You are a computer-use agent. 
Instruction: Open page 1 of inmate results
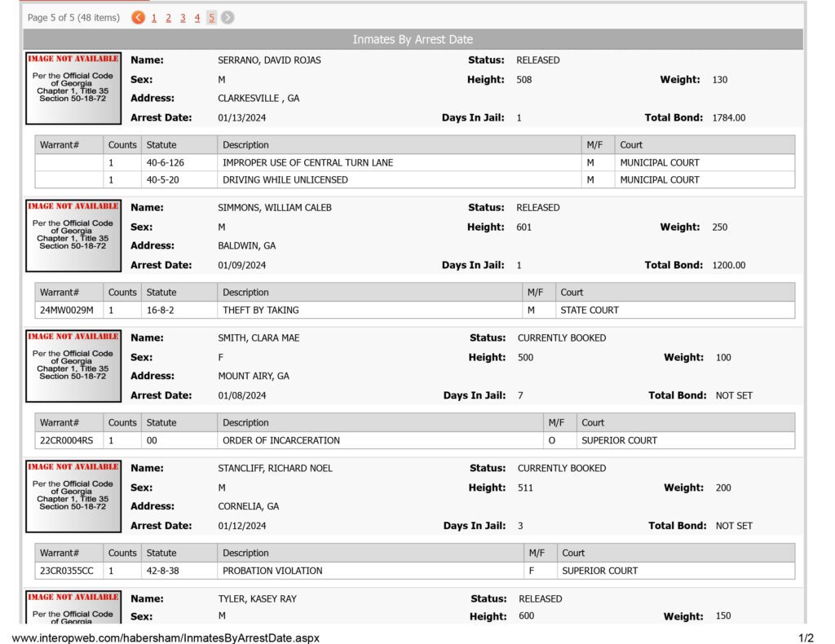154,18
